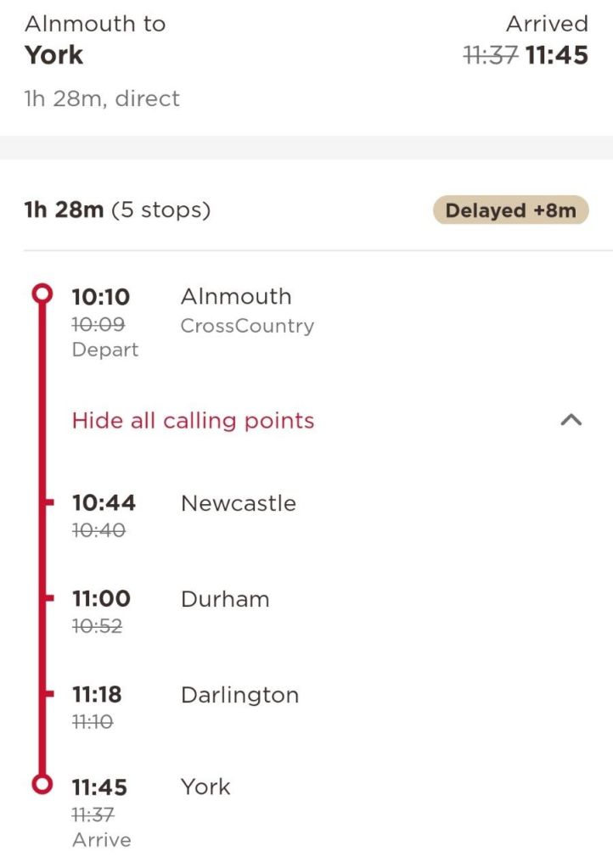Image resolution: width=613 pixels, height=868 pixels.
Task: Tap the Alnmouth to York journey title
Action: [x=94, y=39]
